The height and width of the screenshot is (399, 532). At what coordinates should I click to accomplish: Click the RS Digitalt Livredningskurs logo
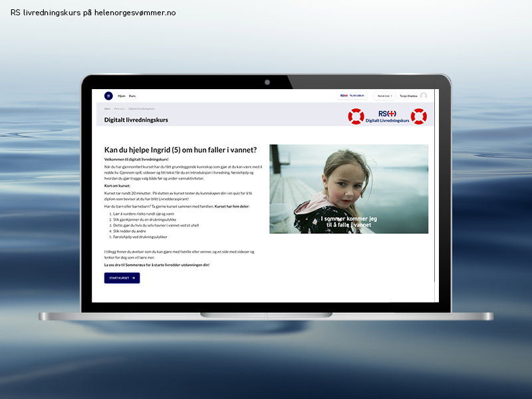387,116
